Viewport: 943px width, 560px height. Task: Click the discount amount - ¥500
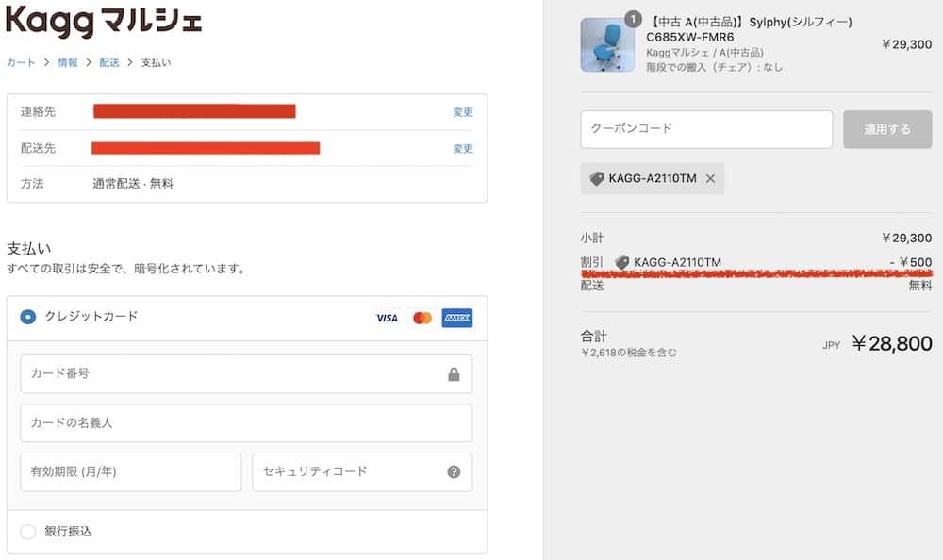pyautogui.click(x=911, y=262)
